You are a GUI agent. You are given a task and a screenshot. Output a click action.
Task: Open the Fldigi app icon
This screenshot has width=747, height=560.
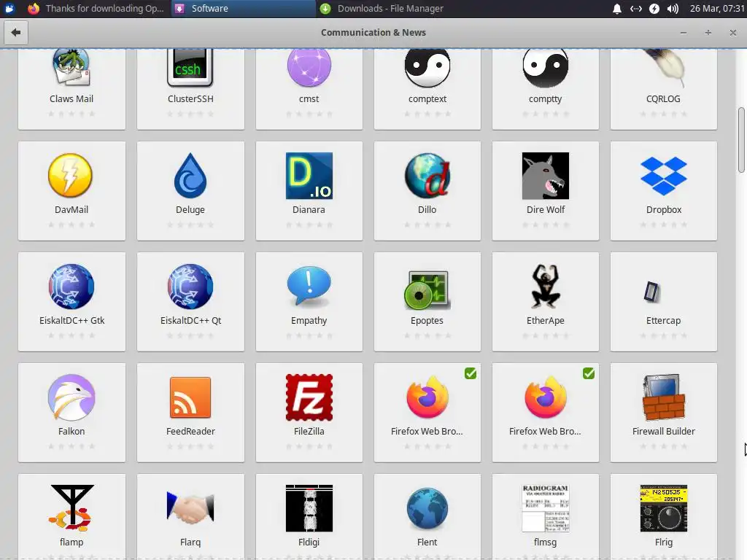[309, 508]
